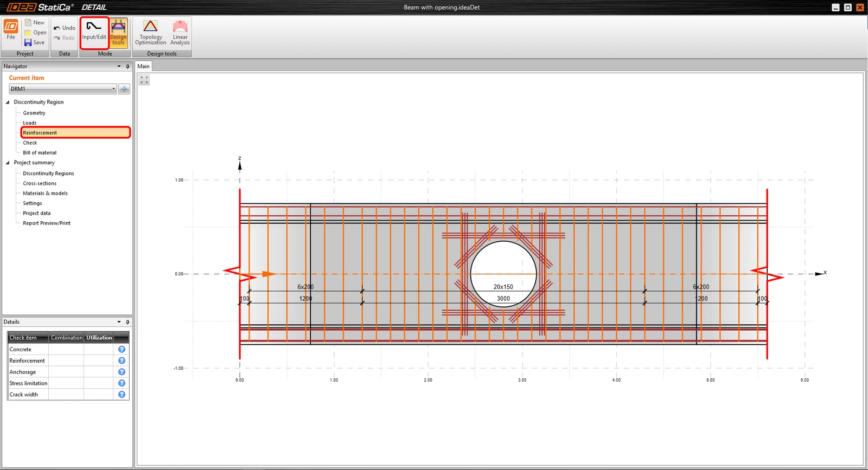Open Details panel options arrow
Viewport: 868px width, 470px height.
(x=119, y=322)
